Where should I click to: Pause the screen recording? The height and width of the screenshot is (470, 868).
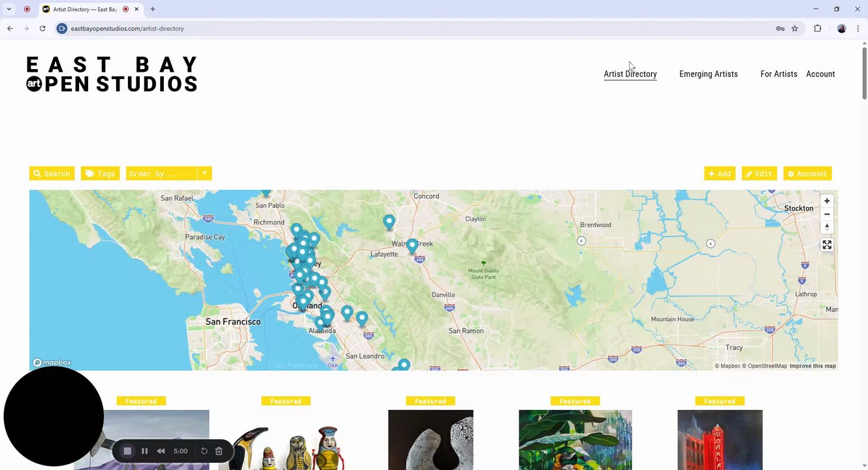[144, 451]
